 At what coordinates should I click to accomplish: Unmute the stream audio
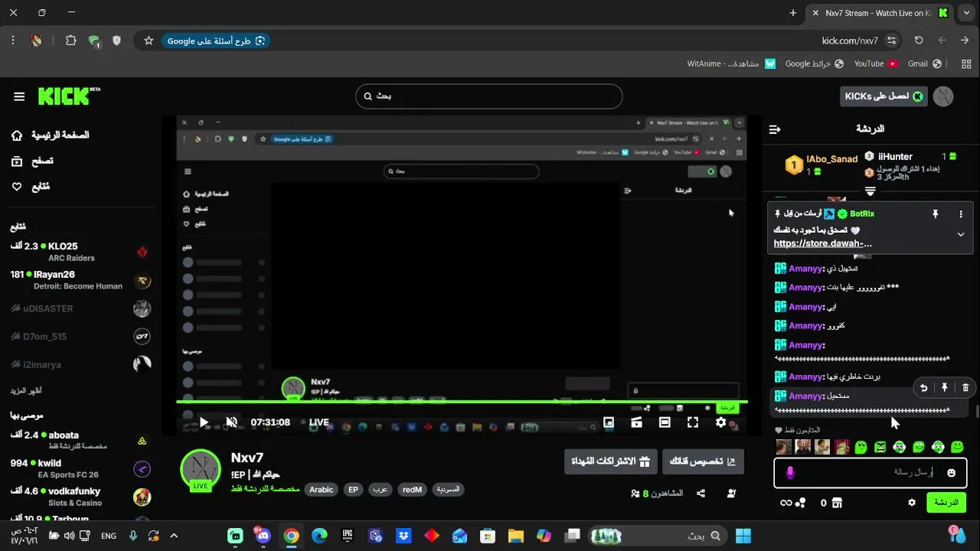(232, 422)
